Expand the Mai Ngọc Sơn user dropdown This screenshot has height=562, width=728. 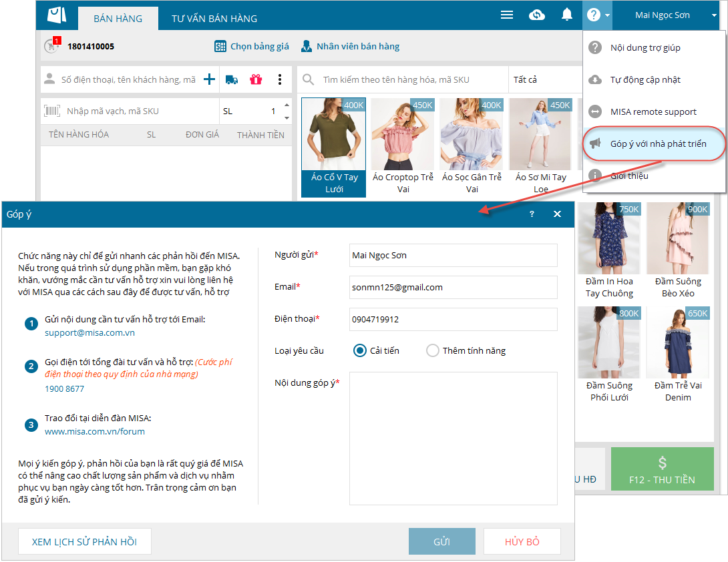[x=714, y=15]
